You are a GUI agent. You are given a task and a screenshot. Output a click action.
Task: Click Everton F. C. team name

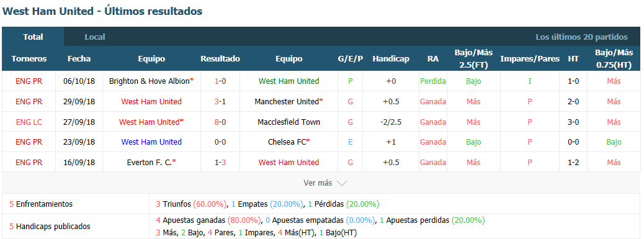coord(150,163)
